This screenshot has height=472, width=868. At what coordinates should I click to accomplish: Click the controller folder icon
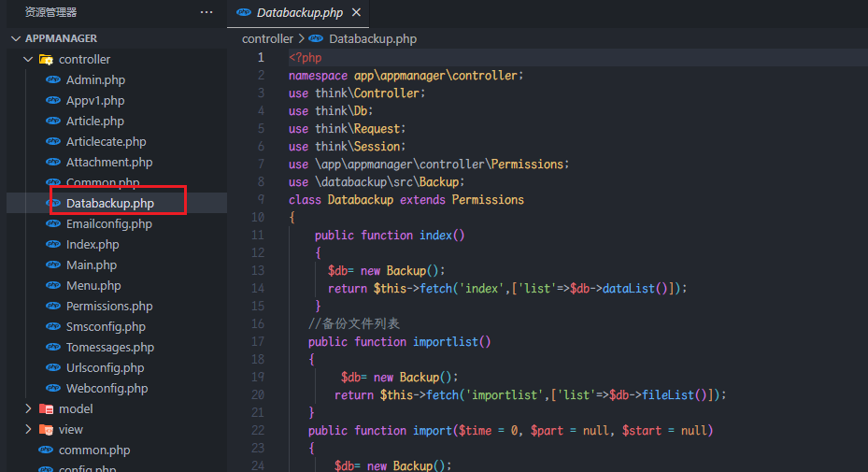(46, 59)
